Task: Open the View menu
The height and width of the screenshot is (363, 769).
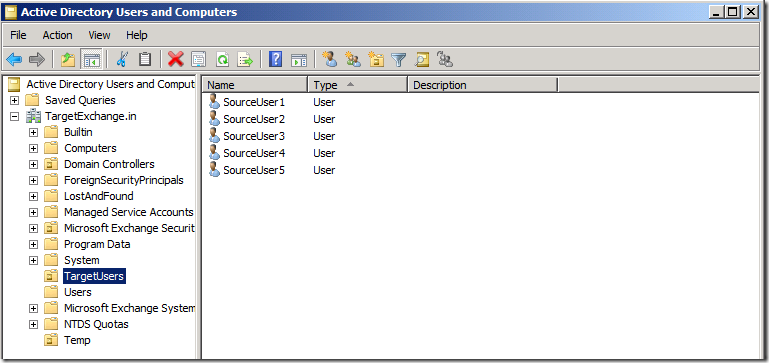Action: [99, 35]
